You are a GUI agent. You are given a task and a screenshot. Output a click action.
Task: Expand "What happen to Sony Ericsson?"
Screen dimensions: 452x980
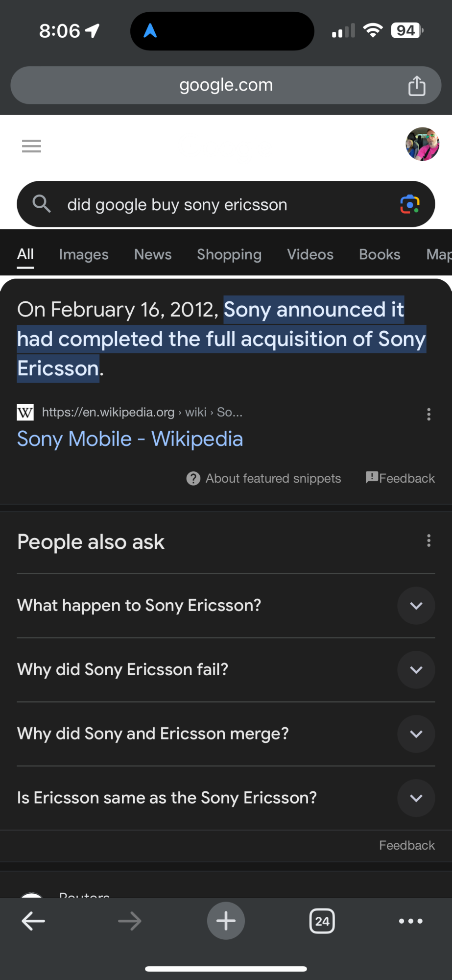click(x=416, y=606)
